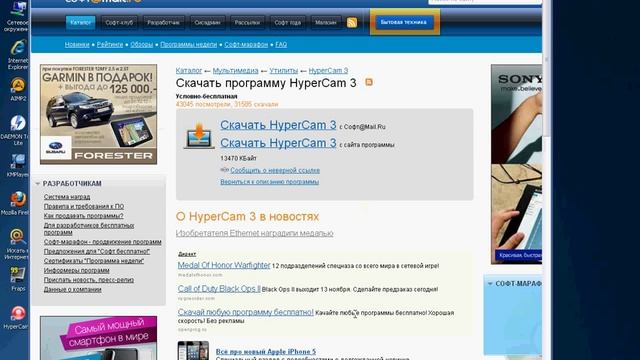Open the Прислать новость, пресс-релиз link

click(x=89, y=280)
